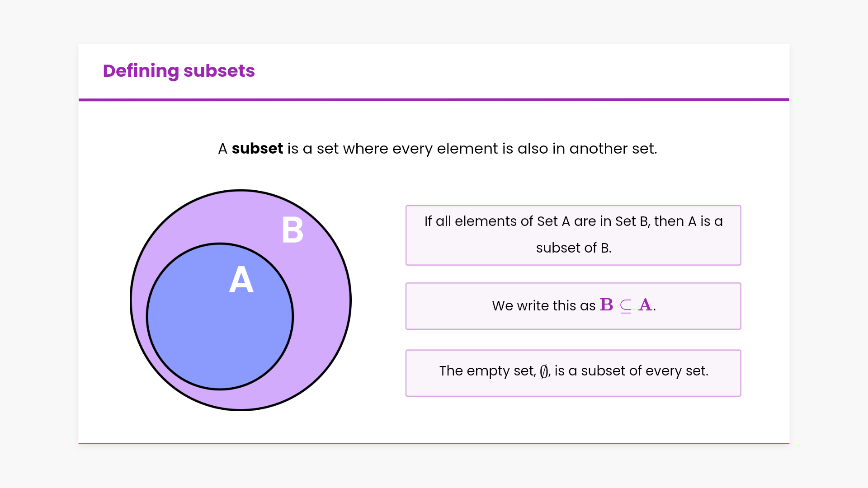
Task: Select the bold word "subset" in the definition
Action: (x=257, y=149)
